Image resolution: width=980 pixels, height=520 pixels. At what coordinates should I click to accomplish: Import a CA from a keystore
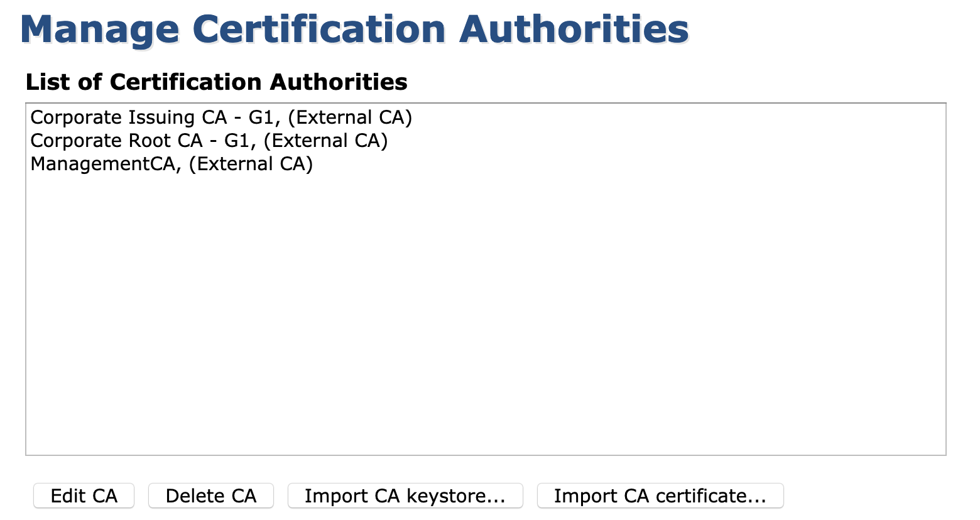(405, 496)
